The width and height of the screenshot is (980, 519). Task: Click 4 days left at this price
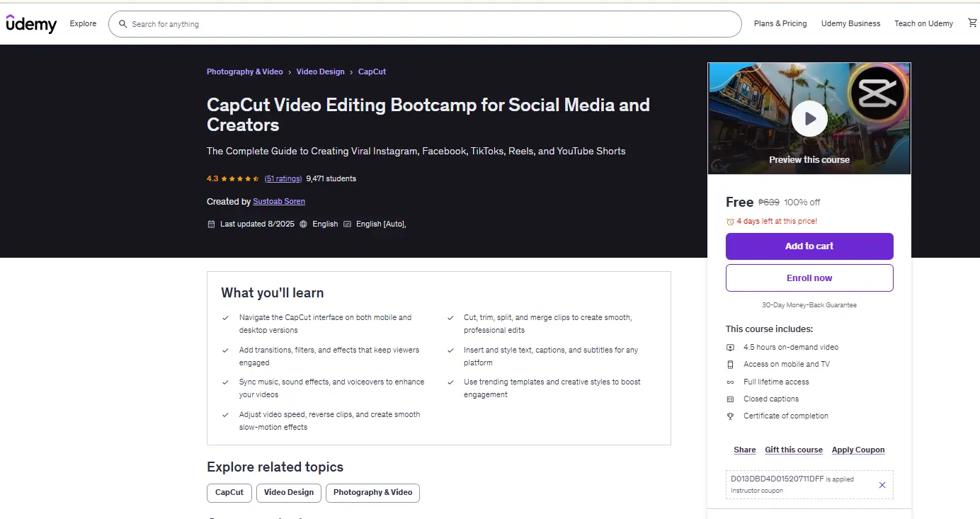[777, 222]
